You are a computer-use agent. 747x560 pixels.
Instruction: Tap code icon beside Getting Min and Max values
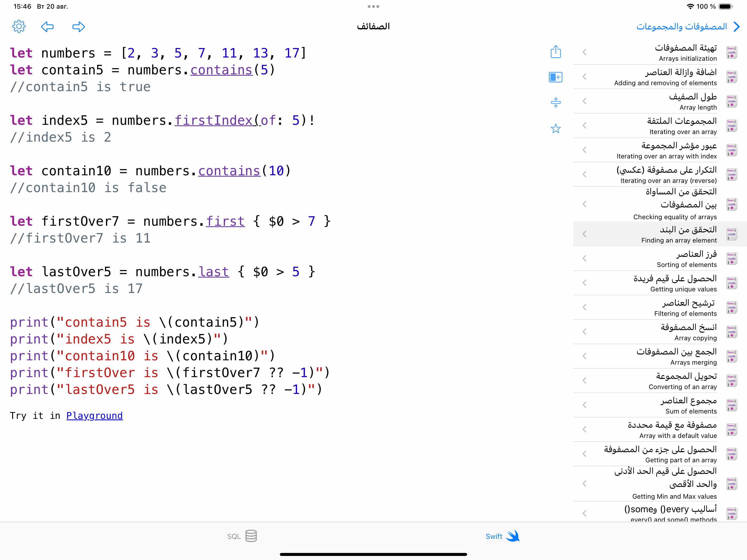[732, 484]
